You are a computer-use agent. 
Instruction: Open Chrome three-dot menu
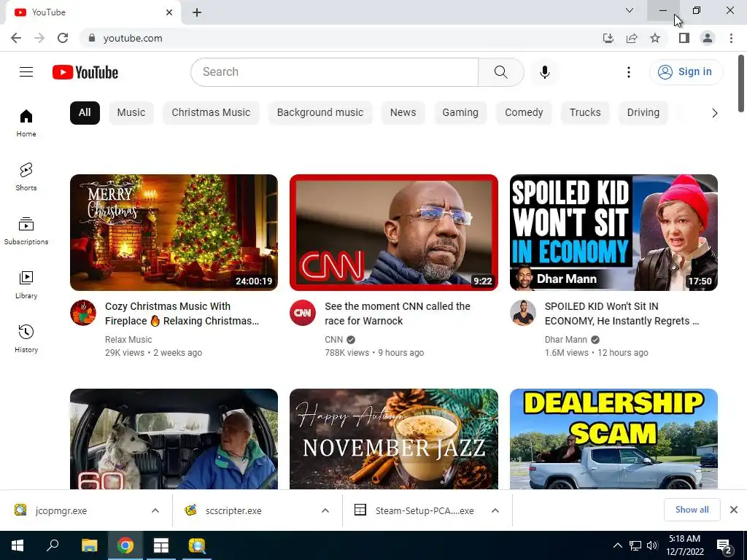pyautogui.click(x=731, y=38)
